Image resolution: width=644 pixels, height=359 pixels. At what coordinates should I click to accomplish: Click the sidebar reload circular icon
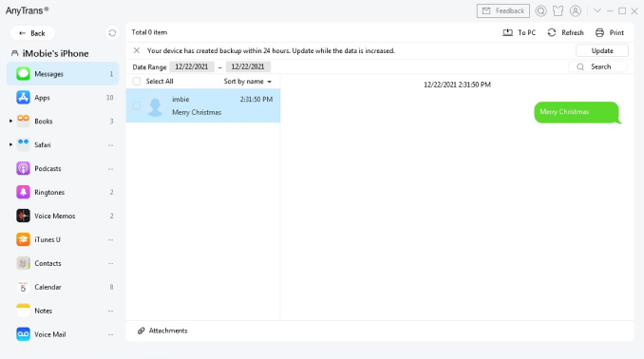[x=112, y=33]
